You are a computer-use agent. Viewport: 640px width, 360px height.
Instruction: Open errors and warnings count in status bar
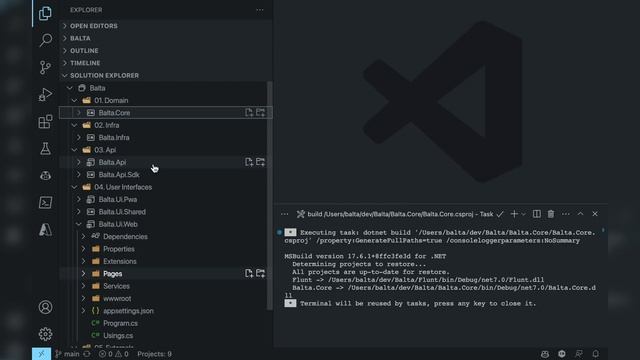[113, 354]
